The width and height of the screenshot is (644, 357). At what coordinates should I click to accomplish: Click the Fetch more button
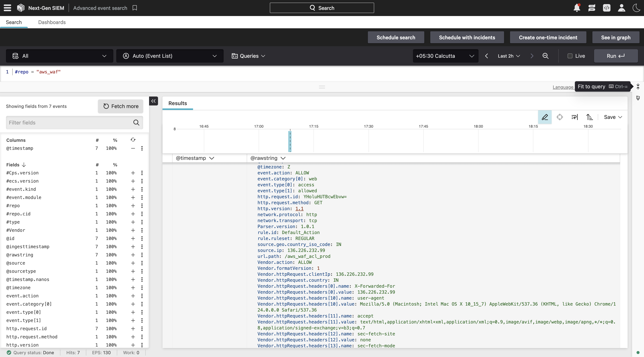[121, 106]
